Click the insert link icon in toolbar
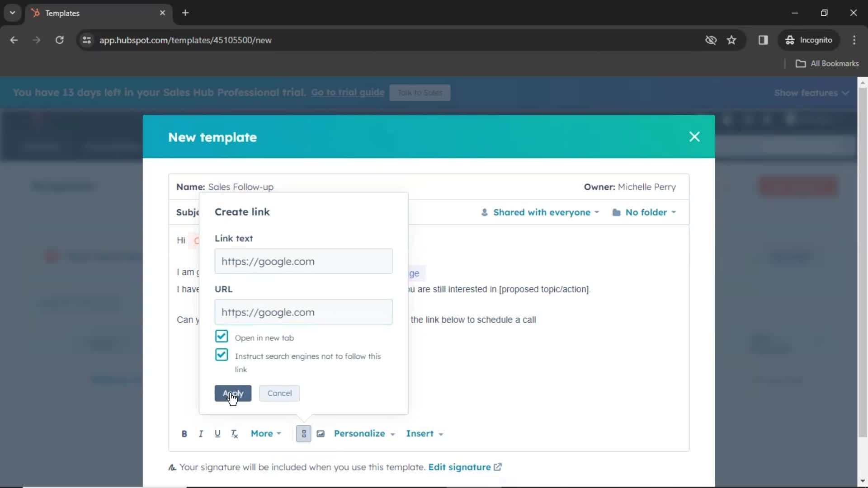The height and width of the screenshot is (488, 868). pos(304,434)
